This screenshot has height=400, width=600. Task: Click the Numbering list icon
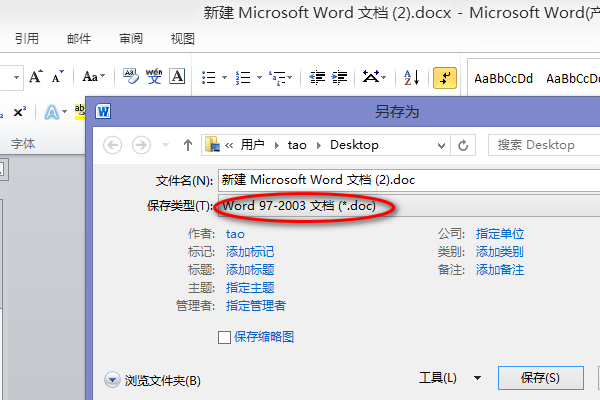pyautogui.click(x=243, y=78)
